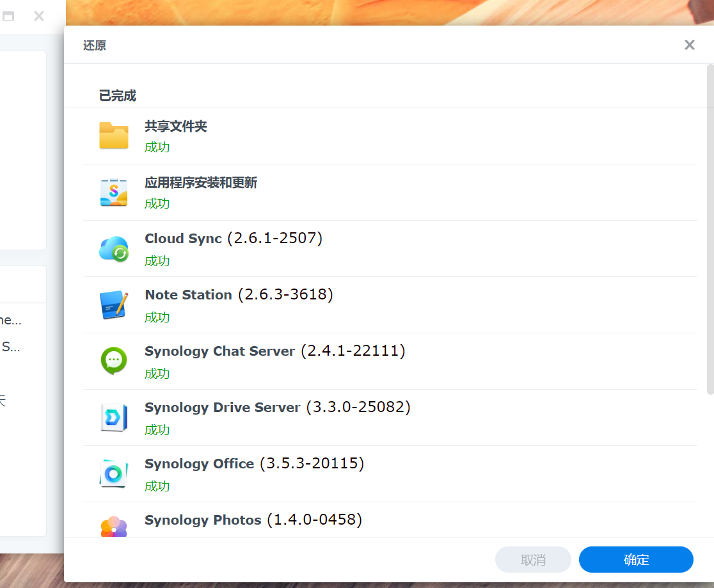
Task: Close the background window behind the dialog
Action: 39,17
